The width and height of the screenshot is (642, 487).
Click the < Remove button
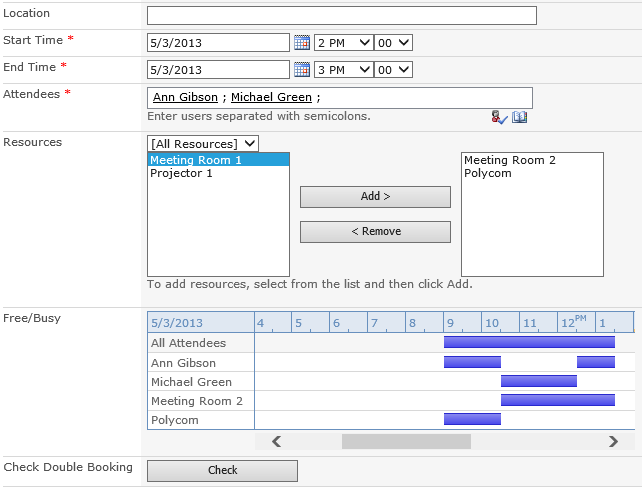pos(375,232)
